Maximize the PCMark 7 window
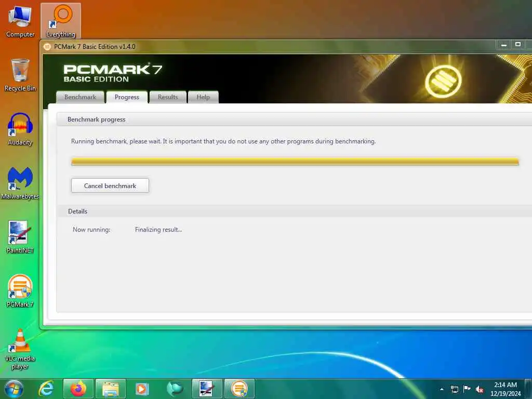This screenshot has height=399, width=532. pyautogui.click(x=518, y=45)
